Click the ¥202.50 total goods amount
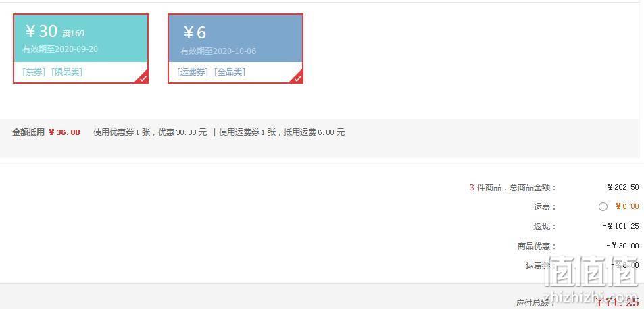This screenshot has height=309, width=644. [x=623, y=188]
